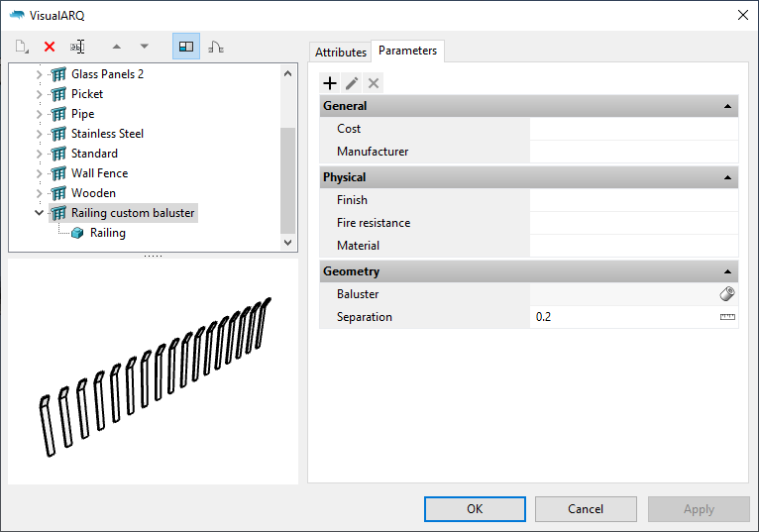Click the Fire resistance value field
Image resolution: width=759 pixels, height=532 pixels.
[633, 223]
